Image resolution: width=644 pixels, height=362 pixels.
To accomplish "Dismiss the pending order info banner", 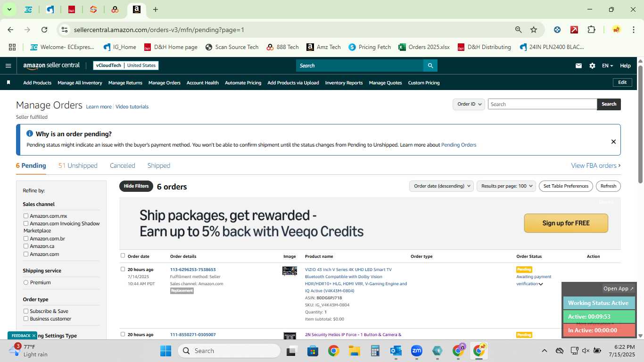I will pos(613,141).
